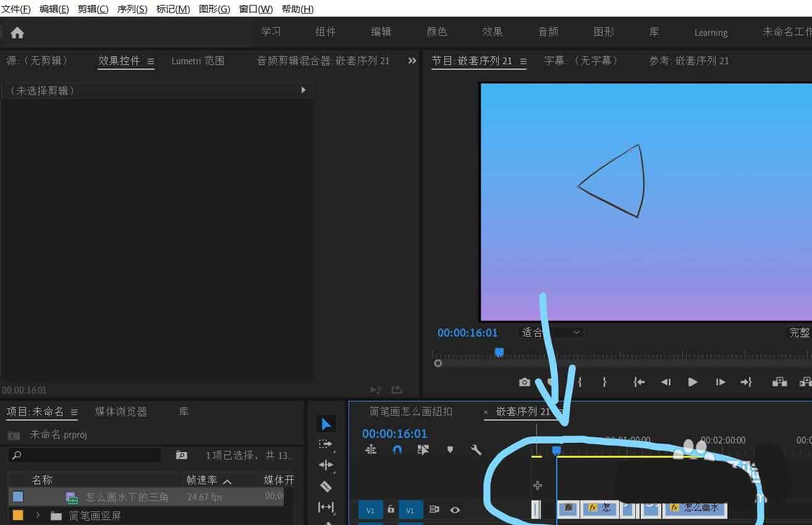Open the 序列 menu
Screen dimensions: 812x525
point(132,9)
